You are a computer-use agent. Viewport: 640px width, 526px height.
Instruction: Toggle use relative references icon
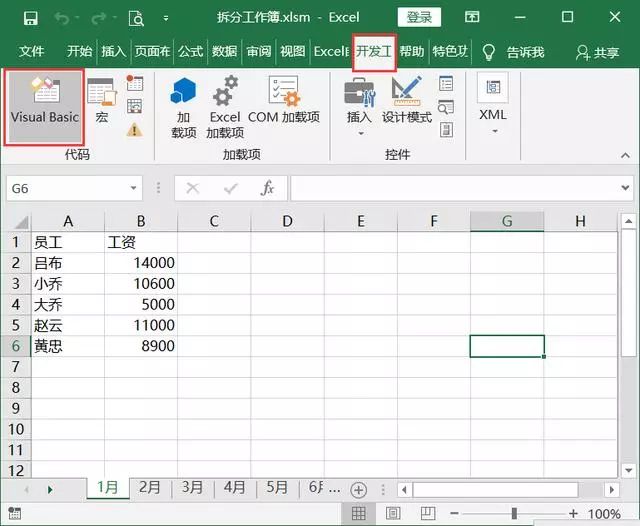[134, 107]
